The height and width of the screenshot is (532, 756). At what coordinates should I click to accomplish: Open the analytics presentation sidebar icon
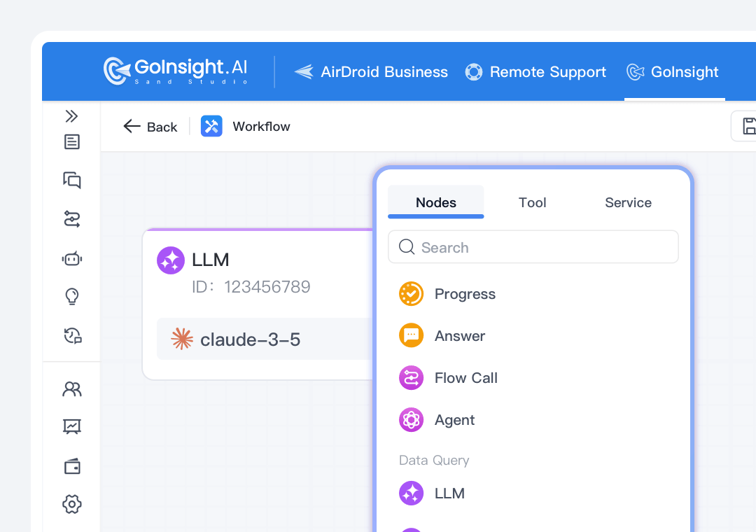[71, 426]
